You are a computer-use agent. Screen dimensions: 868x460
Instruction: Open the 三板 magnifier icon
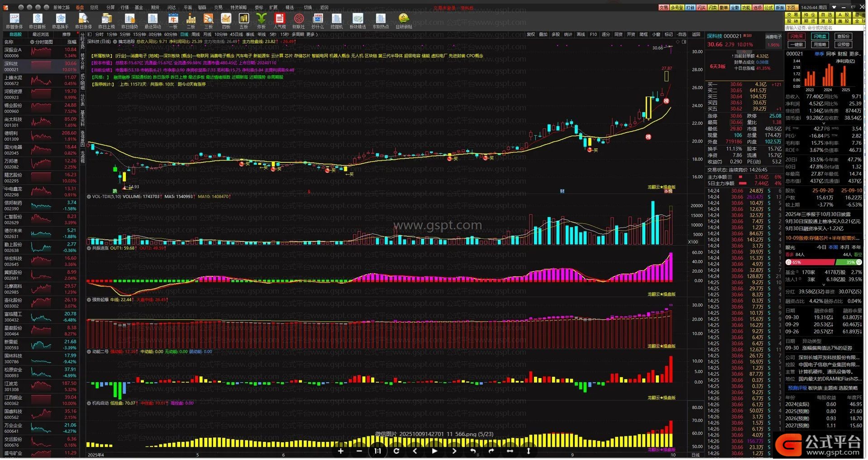[x=208, y=20]
